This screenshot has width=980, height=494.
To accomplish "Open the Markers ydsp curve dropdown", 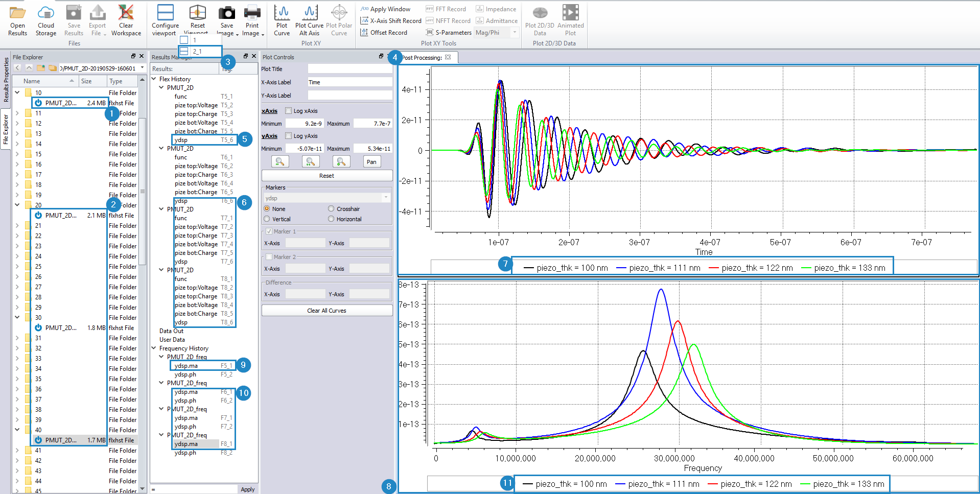I will (x=386, y=198).
